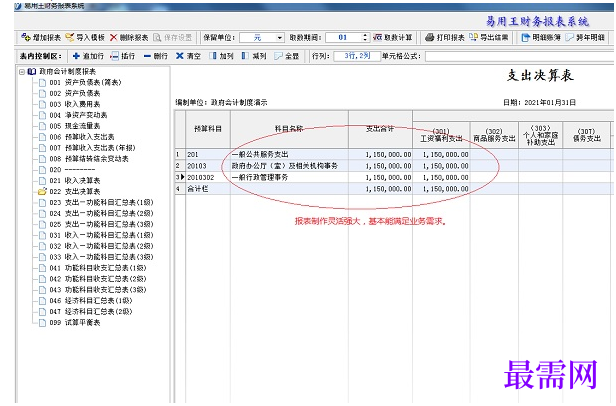Open report 008 预算结转结余变动表
616x406 pixels.
click(89, 159)
